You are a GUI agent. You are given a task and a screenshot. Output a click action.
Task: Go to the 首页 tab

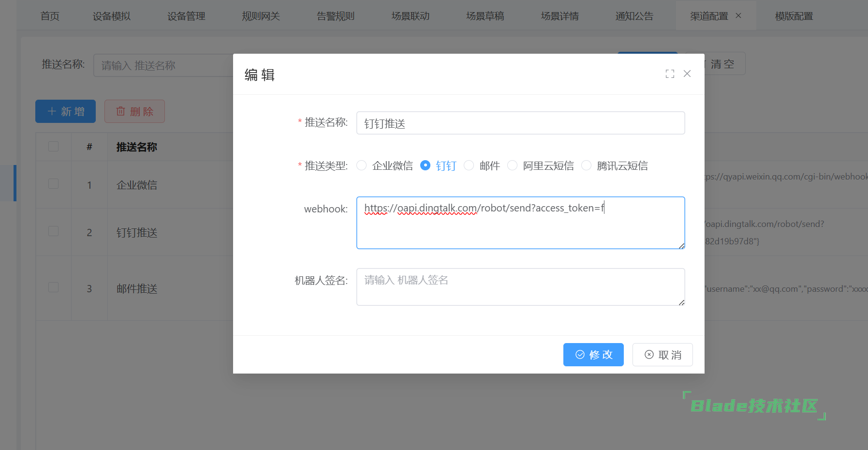(x=50, y=16)
